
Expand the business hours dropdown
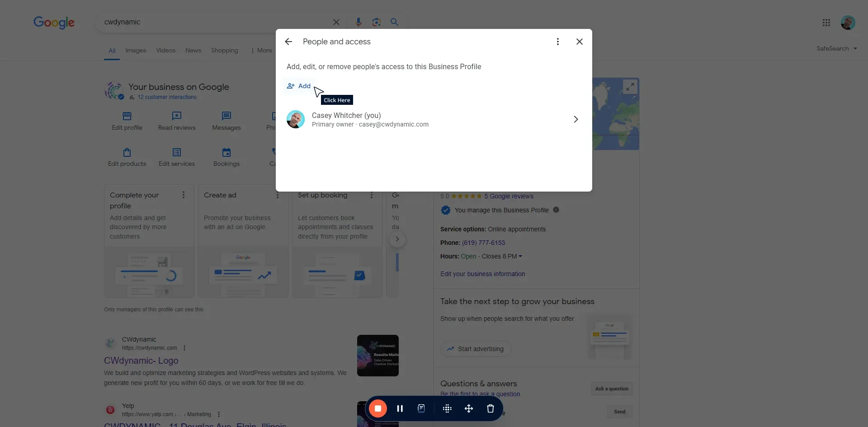(x=520, y=256)
